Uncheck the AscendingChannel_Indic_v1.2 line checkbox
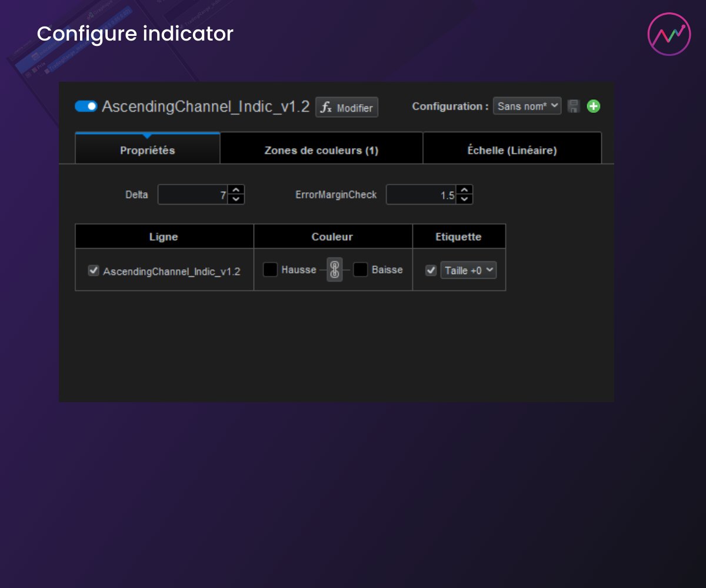The height and width of the screenshot is (588, 706). tap(93, 270)
